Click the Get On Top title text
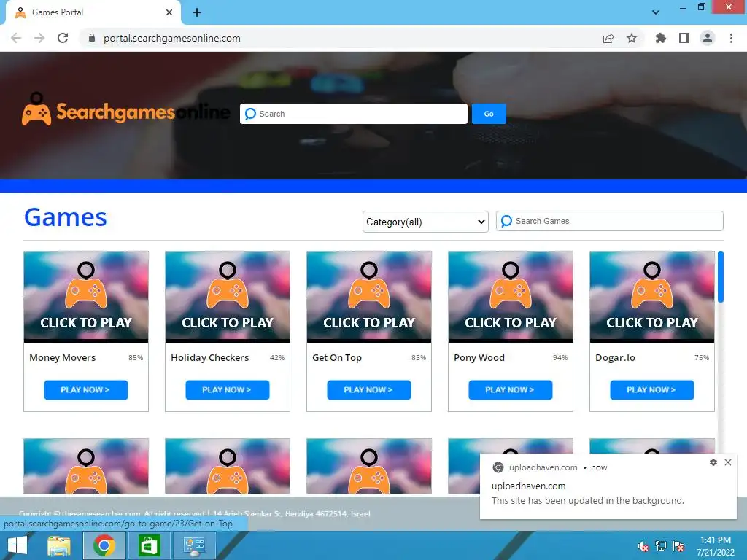The image size is (747, 560). click(337, 357)
